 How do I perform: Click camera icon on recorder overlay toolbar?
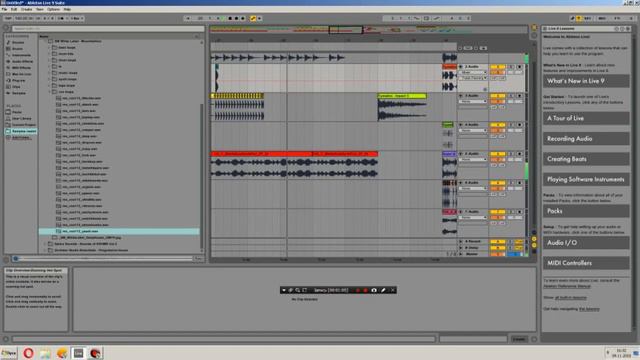[374, 290]
